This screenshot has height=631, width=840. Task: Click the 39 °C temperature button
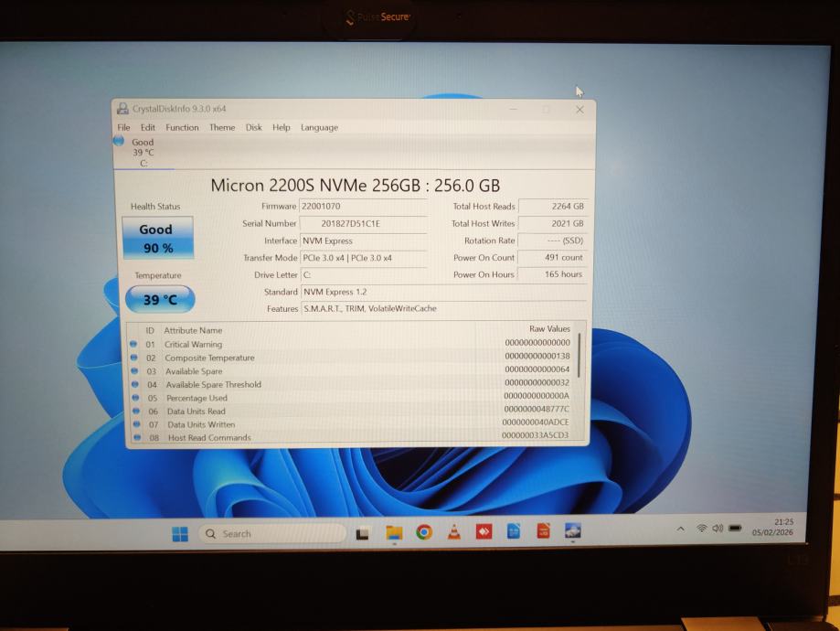[160, 299]
